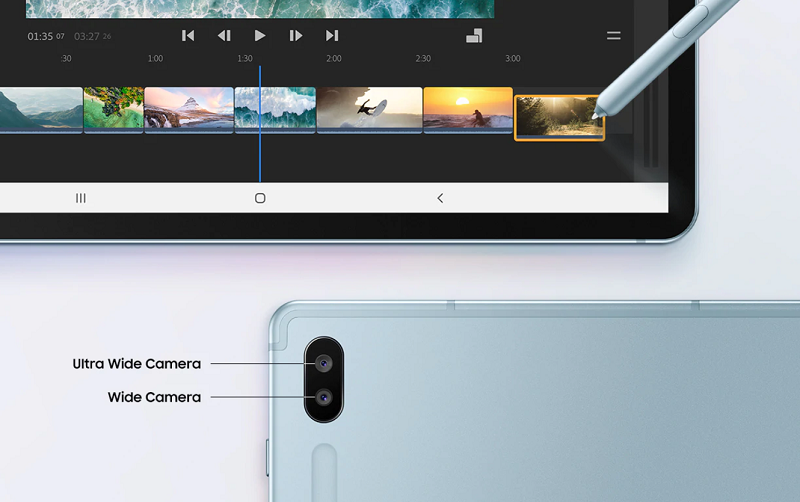Select the ocean waves clip under the playhead

[x=275, y=109]
